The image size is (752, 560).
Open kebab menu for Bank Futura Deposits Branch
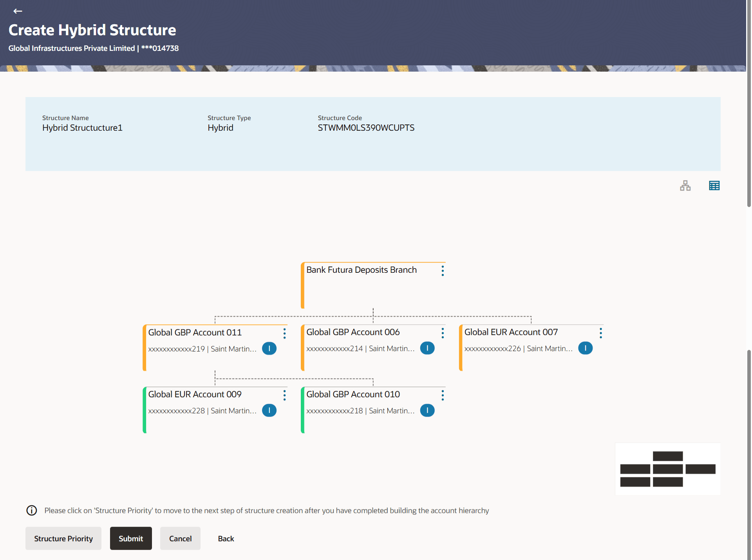click(443, 270)
